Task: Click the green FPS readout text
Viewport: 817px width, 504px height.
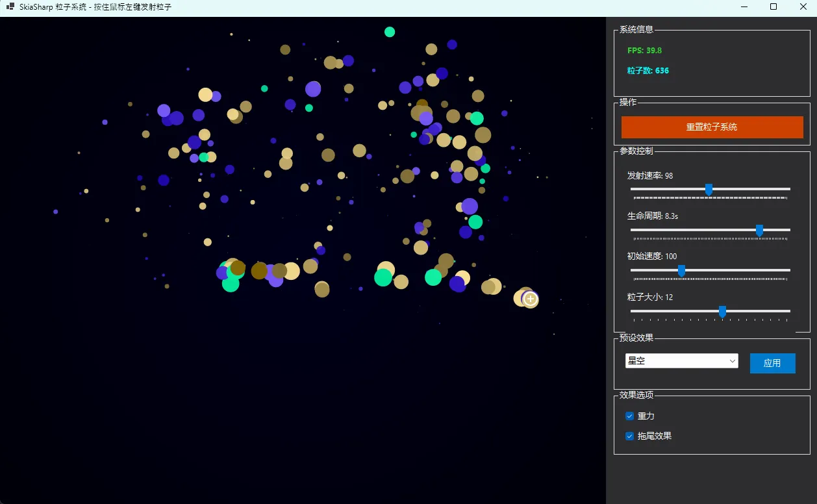Action: coord(644,50)
